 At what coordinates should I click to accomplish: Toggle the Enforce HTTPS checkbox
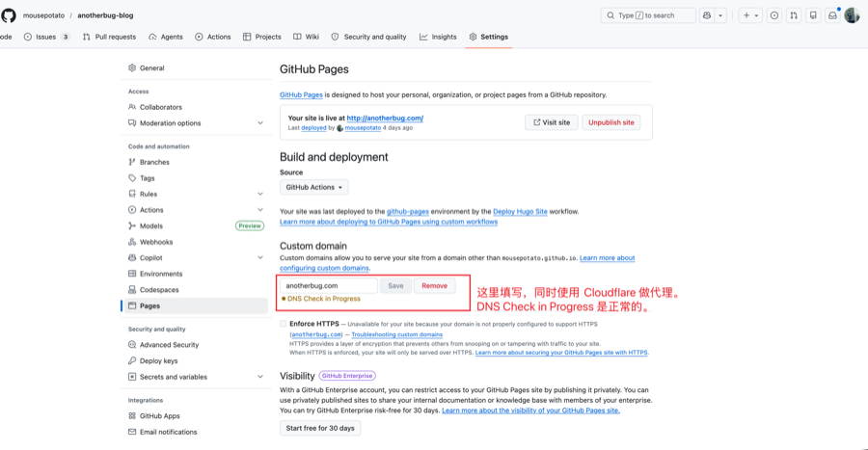click(x=283, y=324)
